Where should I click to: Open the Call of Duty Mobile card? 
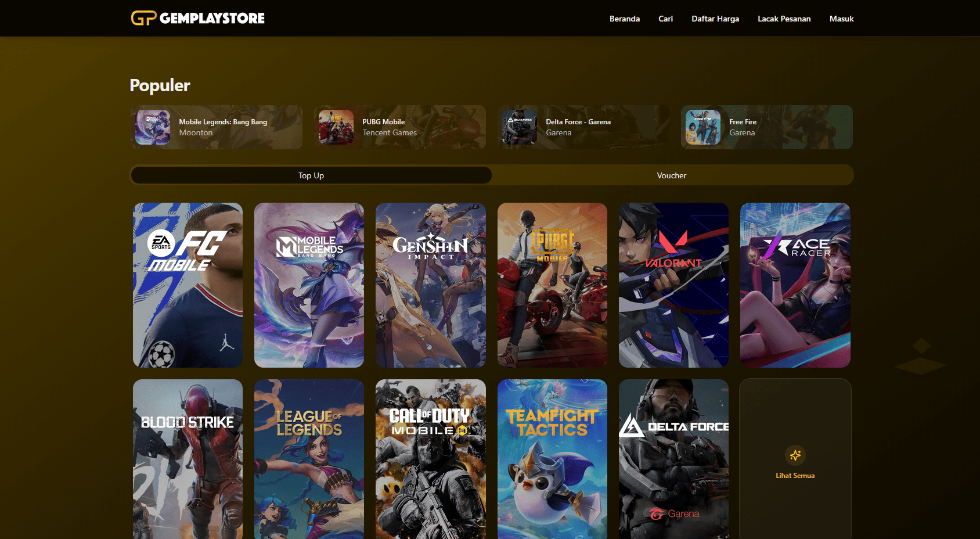pyautogui.click(x=430, y=459)
